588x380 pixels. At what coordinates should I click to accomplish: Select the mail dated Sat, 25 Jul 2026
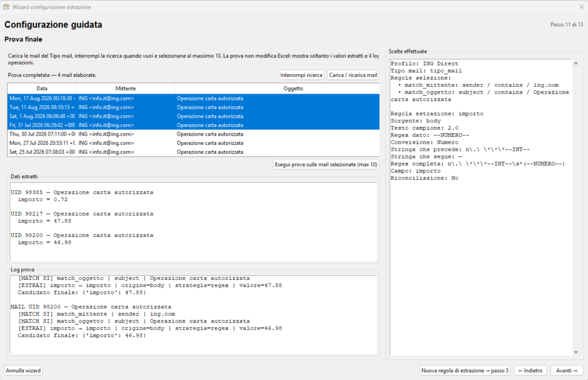pos(193,152)
